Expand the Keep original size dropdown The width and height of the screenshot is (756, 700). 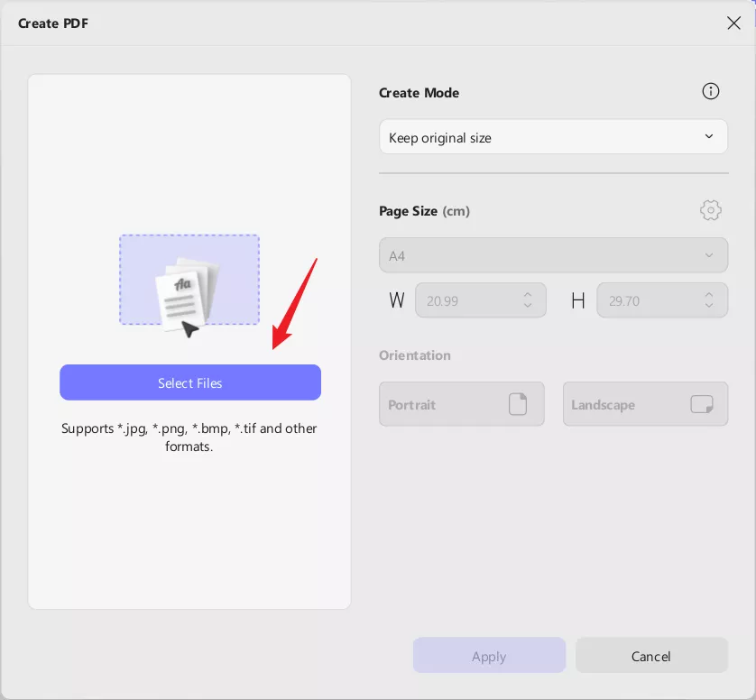(x=553, y=137)
